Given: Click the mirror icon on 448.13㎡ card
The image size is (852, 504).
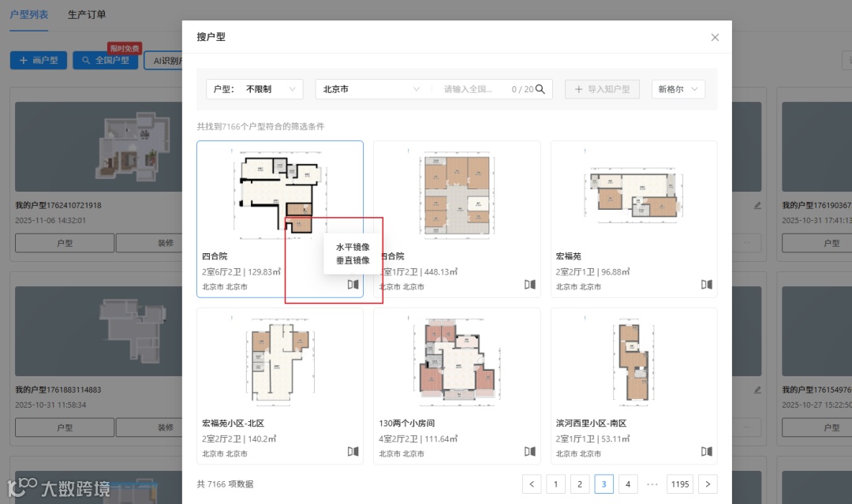Looking at the screenshot, I should click(x=530, y=285).
